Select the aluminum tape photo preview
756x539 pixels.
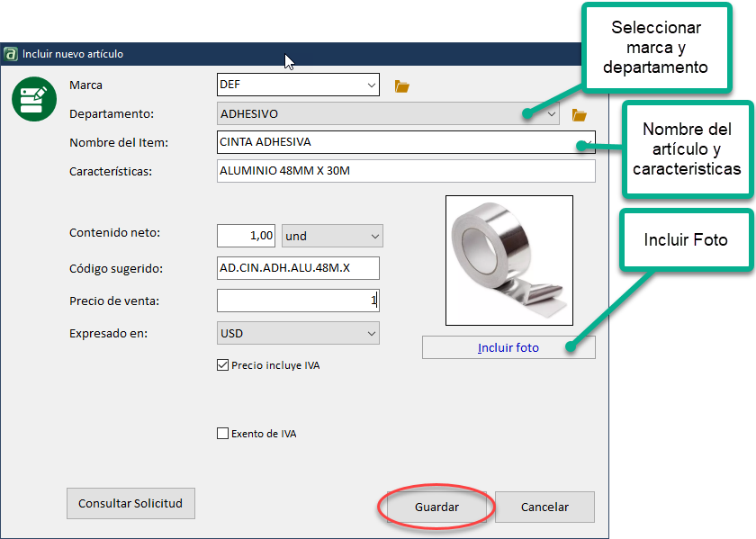pos(509,260)
